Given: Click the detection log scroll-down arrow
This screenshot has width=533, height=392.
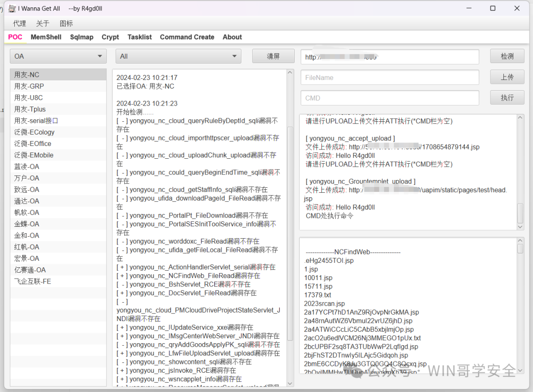Looking at the screenshot, I should point(290,384).
